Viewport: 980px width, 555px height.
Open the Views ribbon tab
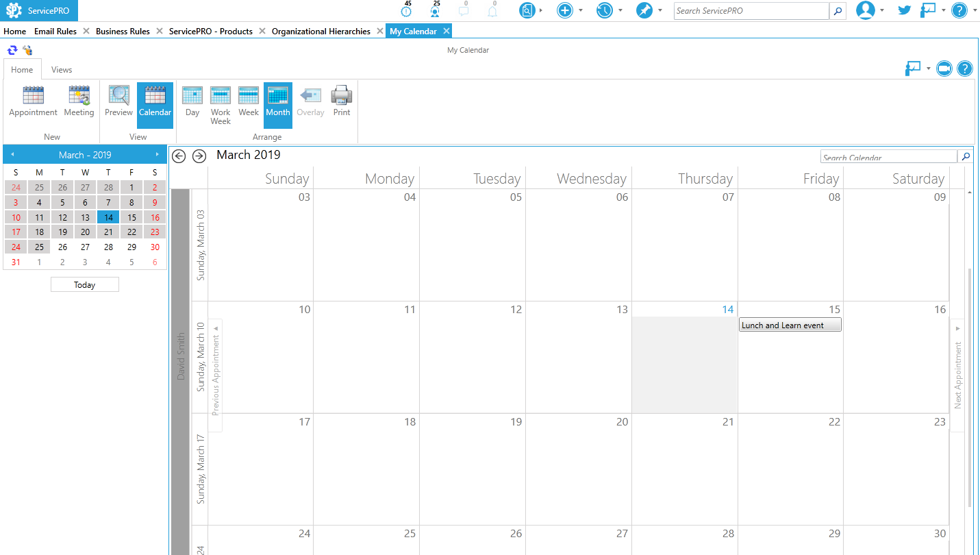(62, 69)
